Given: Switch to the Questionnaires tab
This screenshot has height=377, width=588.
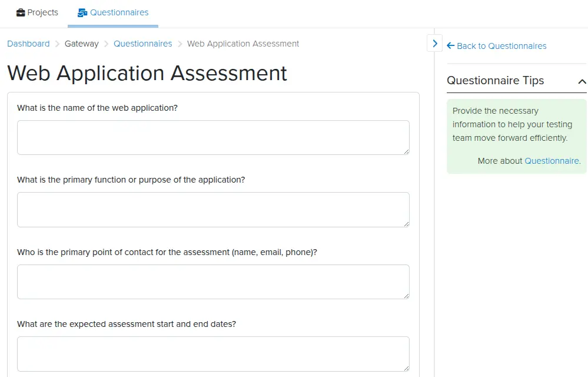Looking at the screenshot, I should click(x=113, y=13).
